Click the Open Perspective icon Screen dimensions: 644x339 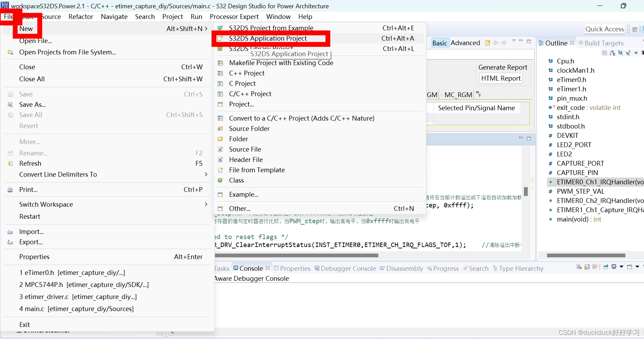coord(635,29)
